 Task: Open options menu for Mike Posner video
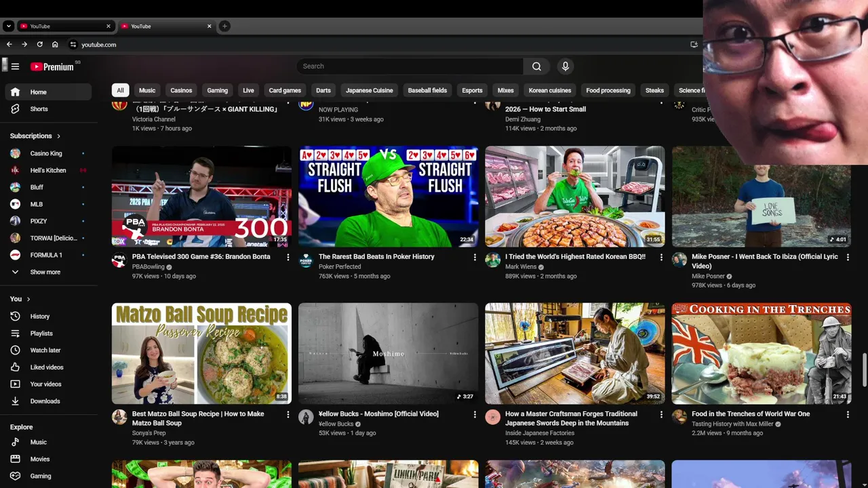coord(848,258)
